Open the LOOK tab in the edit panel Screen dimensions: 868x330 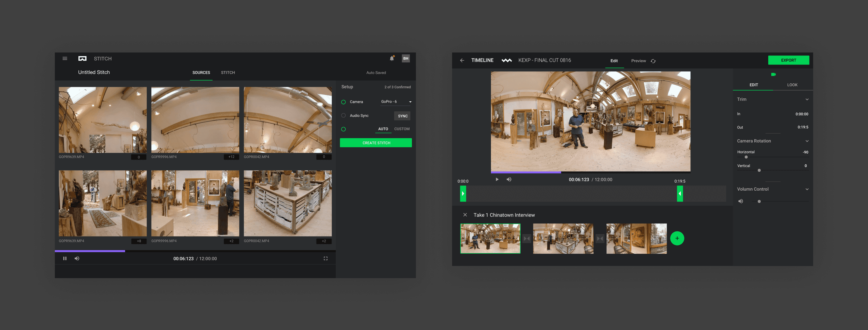tap(792, 85)
